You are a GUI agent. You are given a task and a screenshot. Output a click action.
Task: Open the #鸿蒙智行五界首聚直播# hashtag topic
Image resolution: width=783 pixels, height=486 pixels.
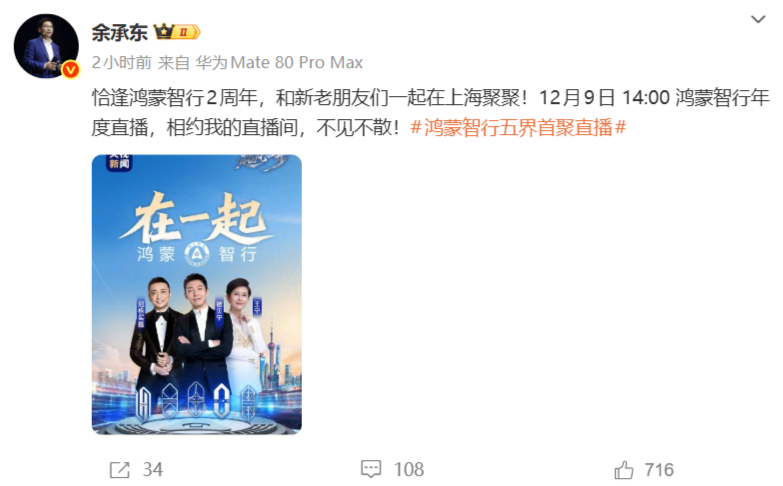[x=518, y=128]
